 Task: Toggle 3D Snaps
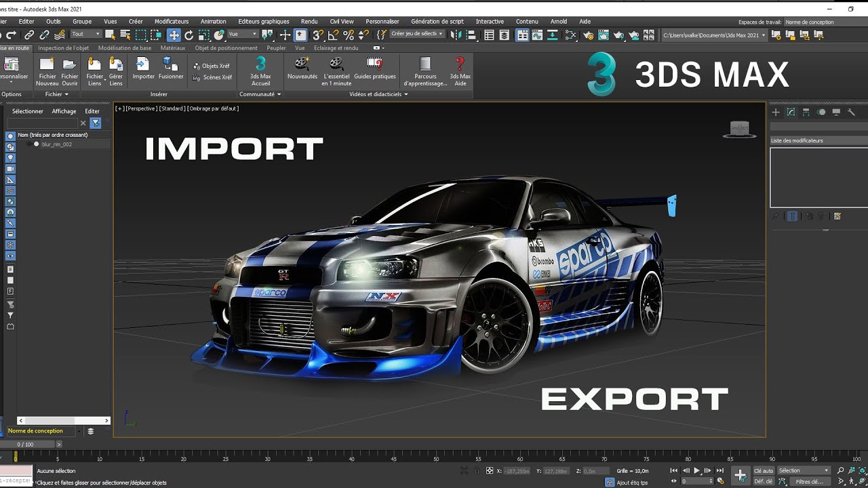317,35
